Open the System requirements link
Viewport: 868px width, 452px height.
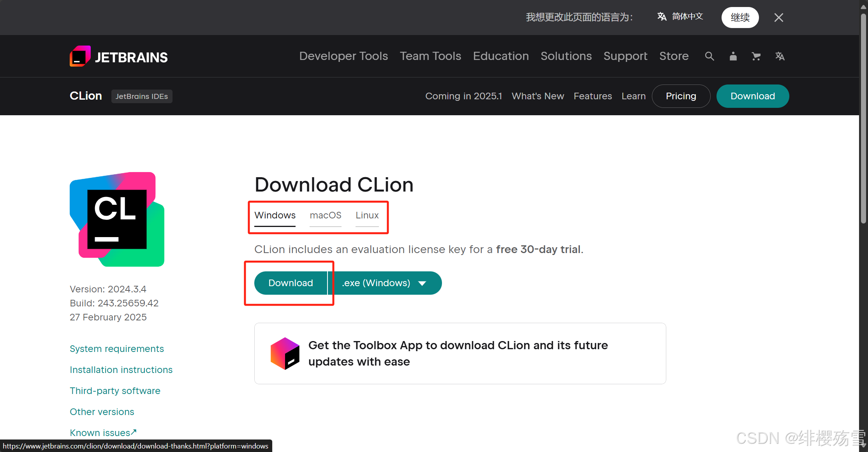(x=116, y=349)
